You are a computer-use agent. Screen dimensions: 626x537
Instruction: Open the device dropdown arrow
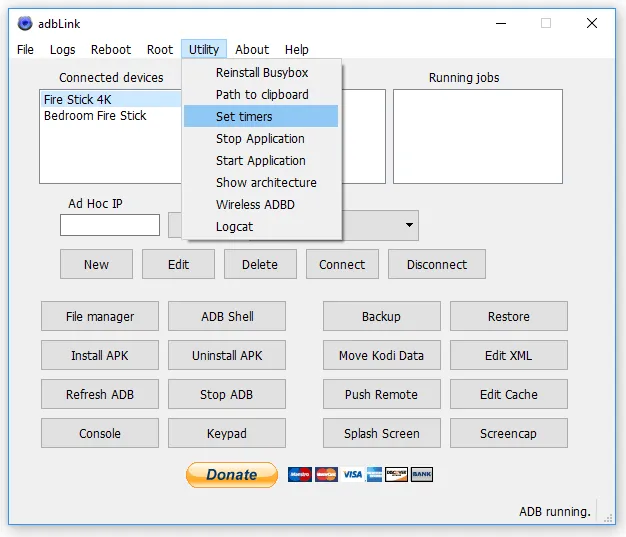pyautogui.click(x=409, y=226)
